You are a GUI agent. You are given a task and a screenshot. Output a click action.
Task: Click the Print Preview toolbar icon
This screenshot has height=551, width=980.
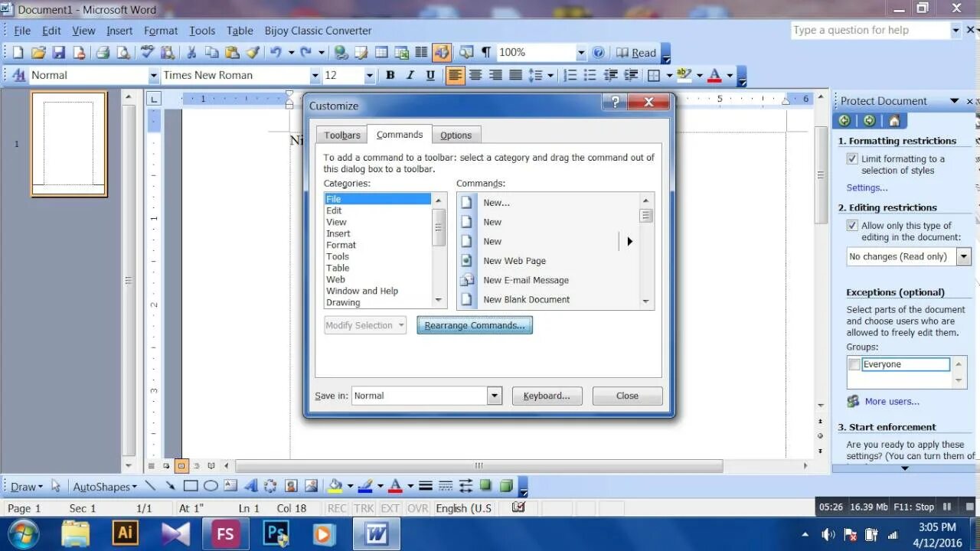pyautogui.click(x=122, y=53)
